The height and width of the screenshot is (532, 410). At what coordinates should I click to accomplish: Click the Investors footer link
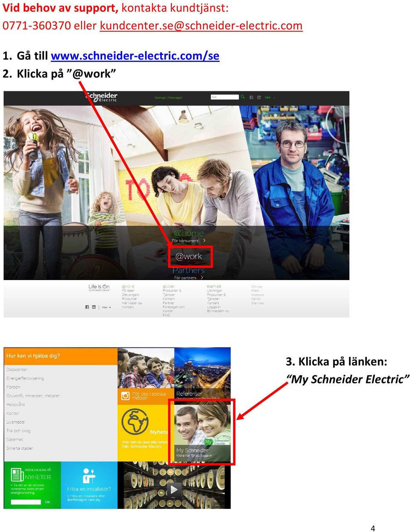point(258,295)
